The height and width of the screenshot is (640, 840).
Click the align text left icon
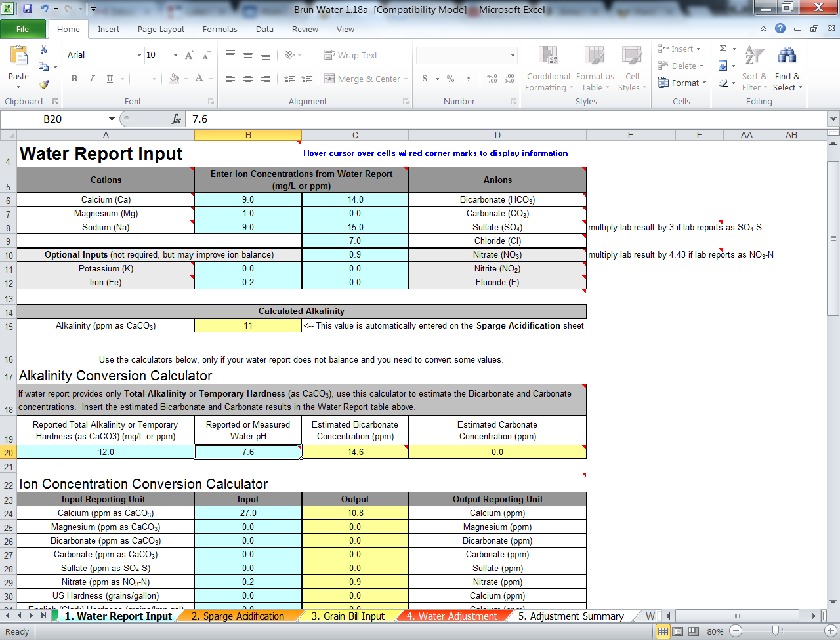coord(230,79)
